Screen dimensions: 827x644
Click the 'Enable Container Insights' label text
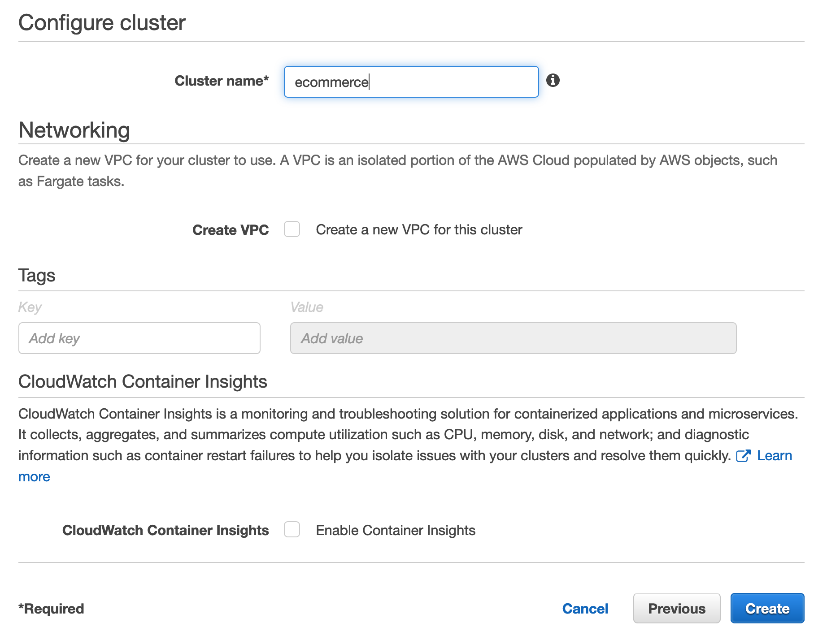395,530
